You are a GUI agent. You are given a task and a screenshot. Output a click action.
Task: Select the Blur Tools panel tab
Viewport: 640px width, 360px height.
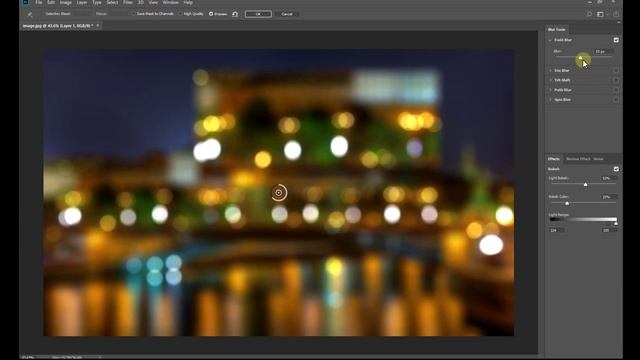(557, 29)
